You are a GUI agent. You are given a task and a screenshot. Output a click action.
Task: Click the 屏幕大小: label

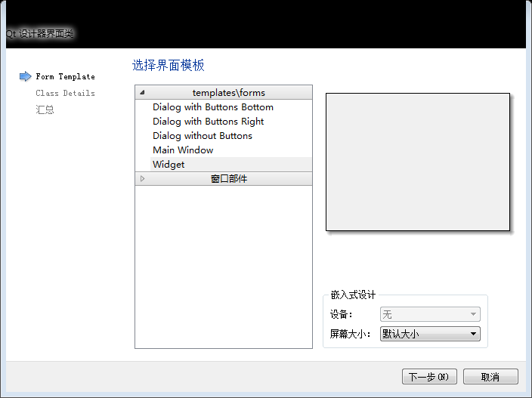click(x=350, y=334)
